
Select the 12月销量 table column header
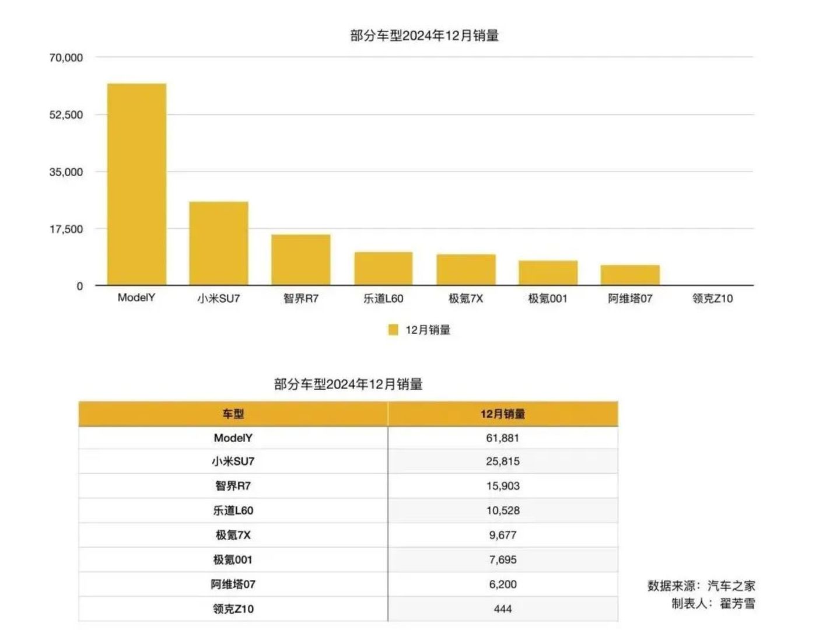coord(502,414)
